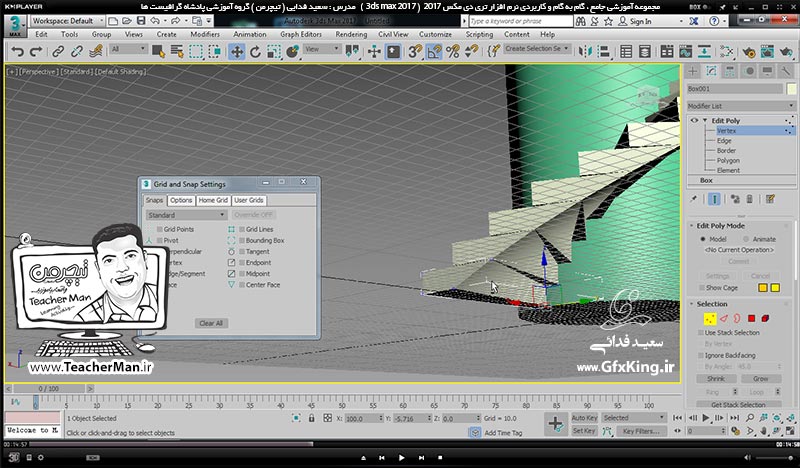Open the Utilities wrench panel
Screen dimensions: 800x468
click(x=786, y=71)
